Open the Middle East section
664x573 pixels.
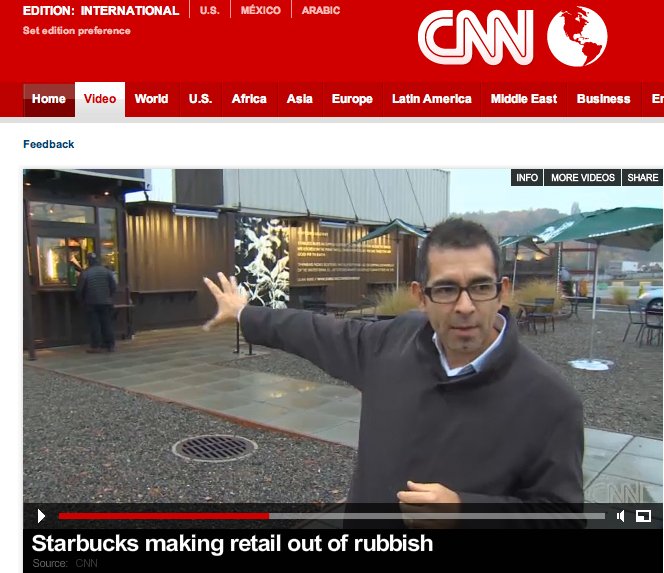pos(524,99)
